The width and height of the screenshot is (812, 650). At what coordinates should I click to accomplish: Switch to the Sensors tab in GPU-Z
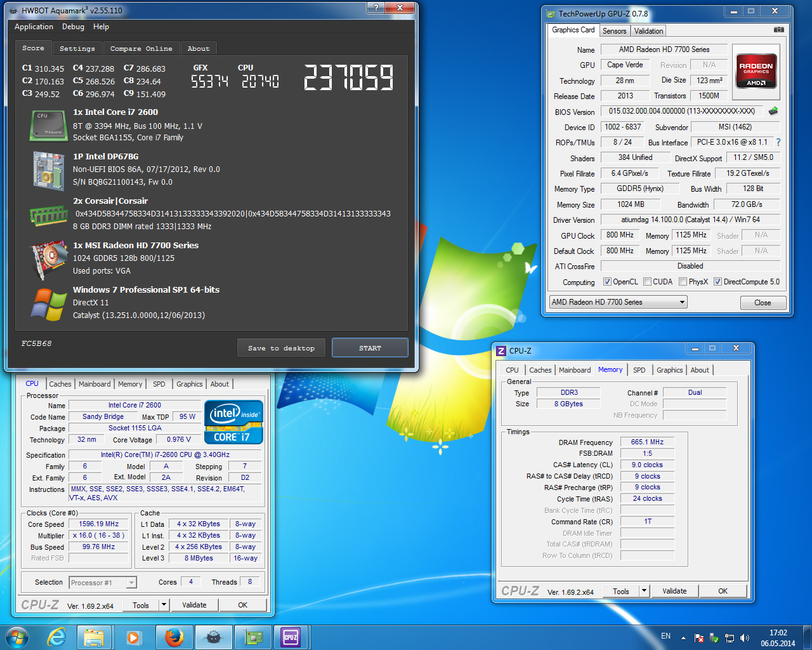[x=614, y=30]
